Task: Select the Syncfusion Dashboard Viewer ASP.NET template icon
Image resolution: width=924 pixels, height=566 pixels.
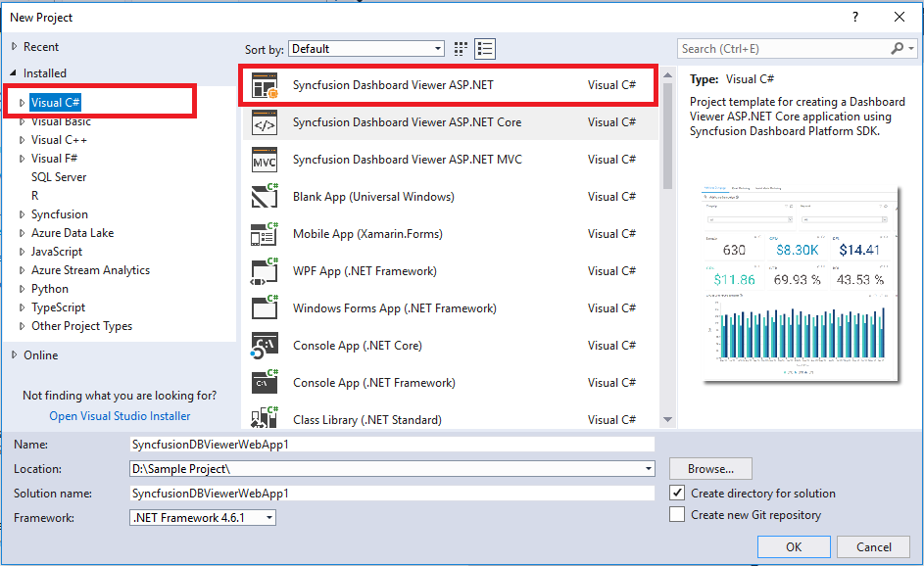Action: (x=266, y=84)
